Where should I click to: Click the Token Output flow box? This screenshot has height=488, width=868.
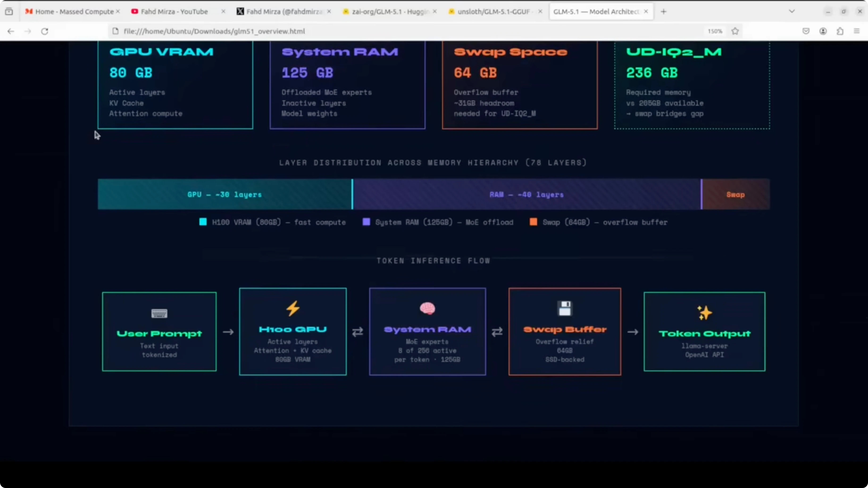tap(704, 331)
